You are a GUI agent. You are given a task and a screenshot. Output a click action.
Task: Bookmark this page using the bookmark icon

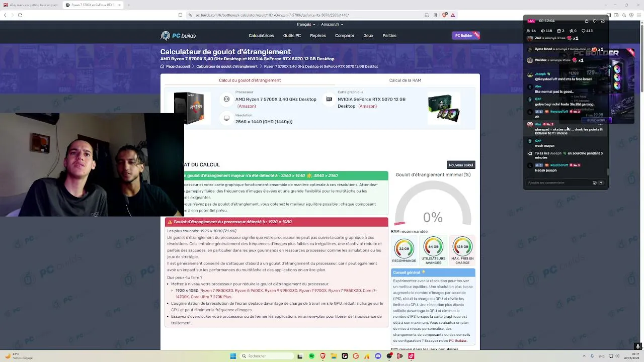click(x=180, y=15)
